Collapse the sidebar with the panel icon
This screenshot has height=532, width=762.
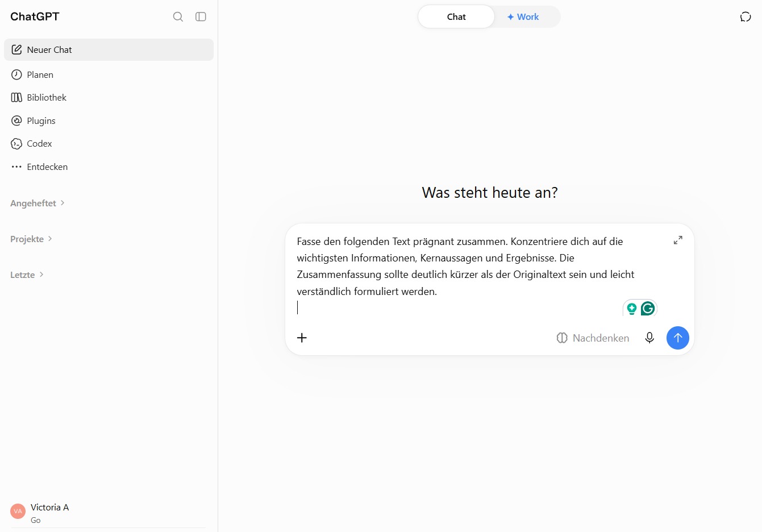coord(201,16)
